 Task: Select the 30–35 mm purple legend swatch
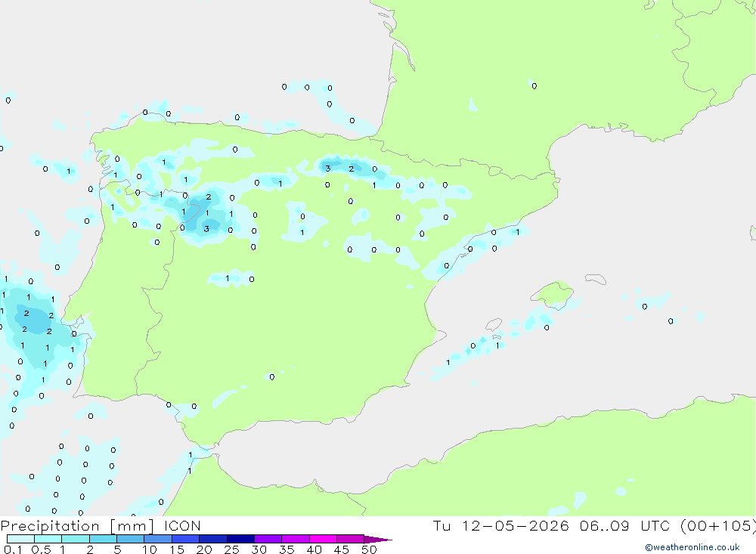click(268, 539)
